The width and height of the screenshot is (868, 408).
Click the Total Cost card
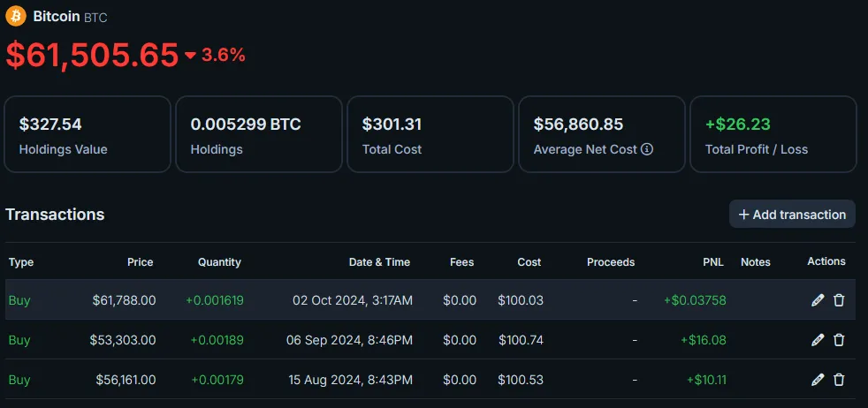(x=430, y=134)
